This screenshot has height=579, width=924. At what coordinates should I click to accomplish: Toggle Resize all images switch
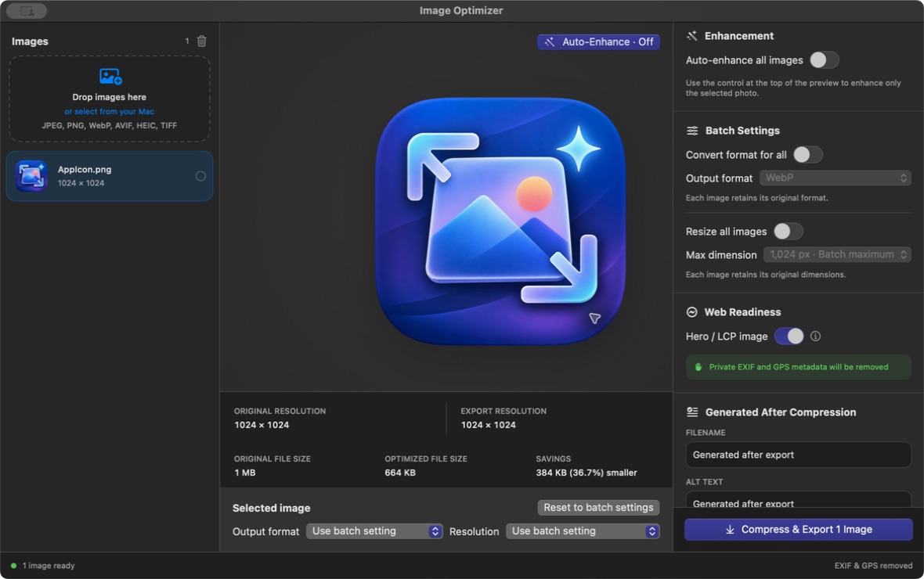click(x=788, y=232)
